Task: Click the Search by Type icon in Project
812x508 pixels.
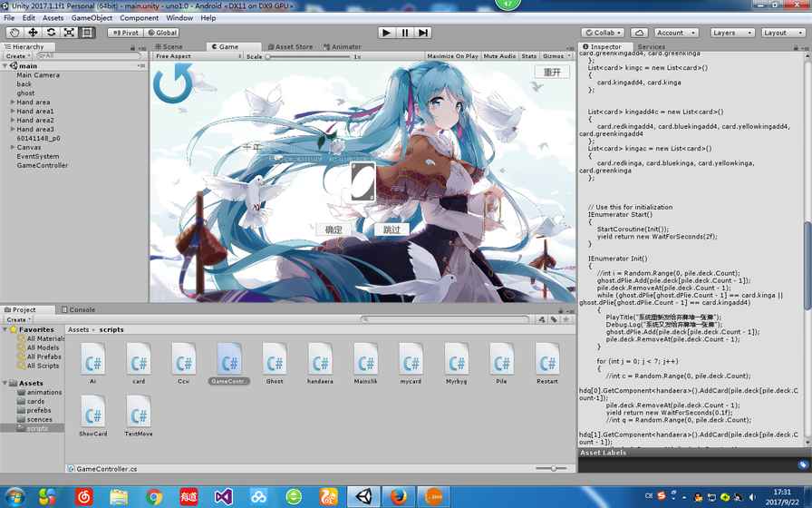Action: pos(542,320)
